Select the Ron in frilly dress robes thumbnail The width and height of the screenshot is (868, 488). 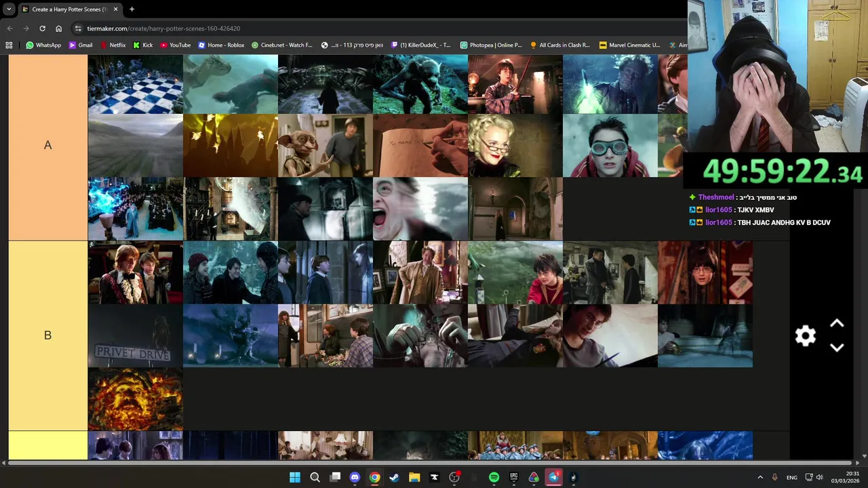pos(136,272)
